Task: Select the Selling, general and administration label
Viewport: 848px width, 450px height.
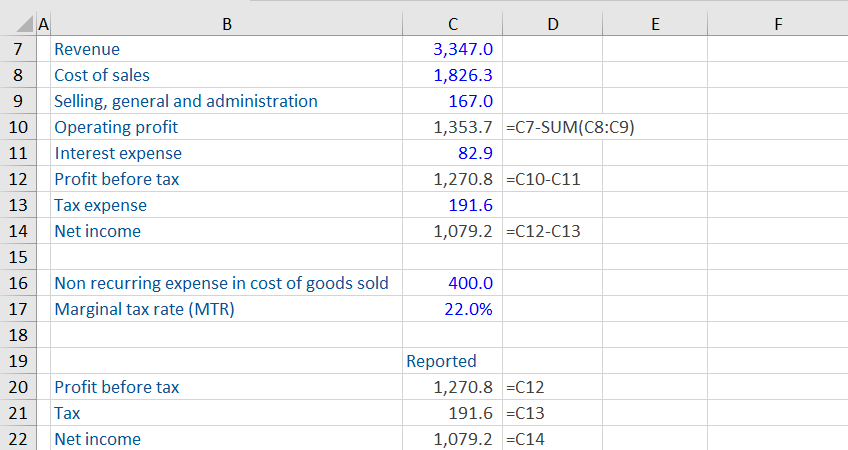Action: [x=226, y=101]
